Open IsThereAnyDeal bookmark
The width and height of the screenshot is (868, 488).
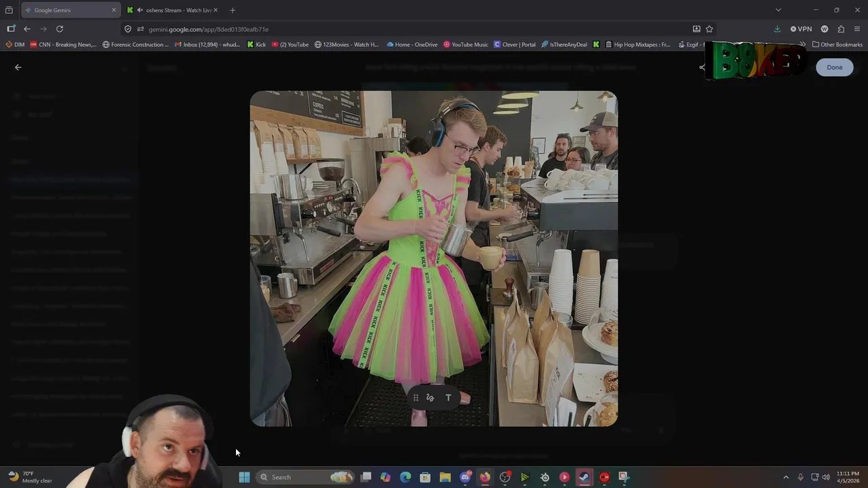(564, 45)
